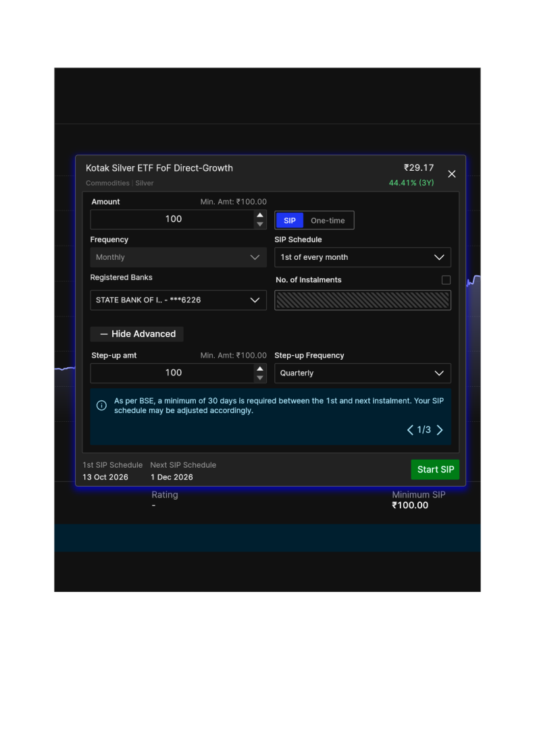
Task: Go to the next notice with right chevron
Action: 440,429
